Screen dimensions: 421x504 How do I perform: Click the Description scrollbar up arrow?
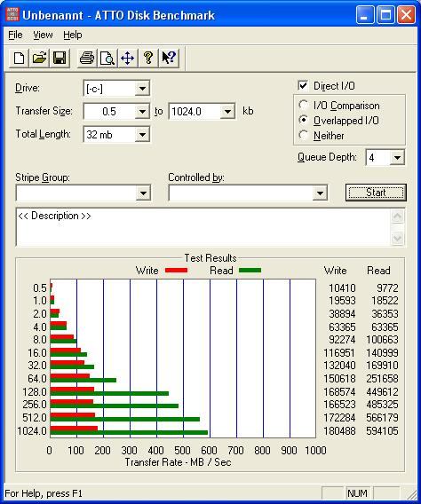[x=397, y=217]
